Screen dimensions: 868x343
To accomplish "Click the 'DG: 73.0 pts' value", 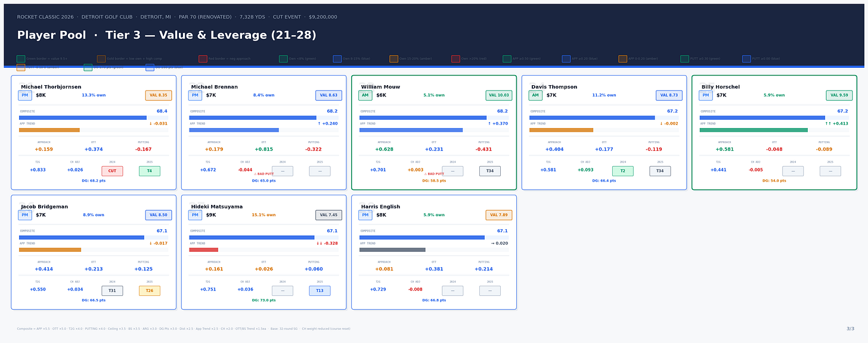I will (263, 300).
